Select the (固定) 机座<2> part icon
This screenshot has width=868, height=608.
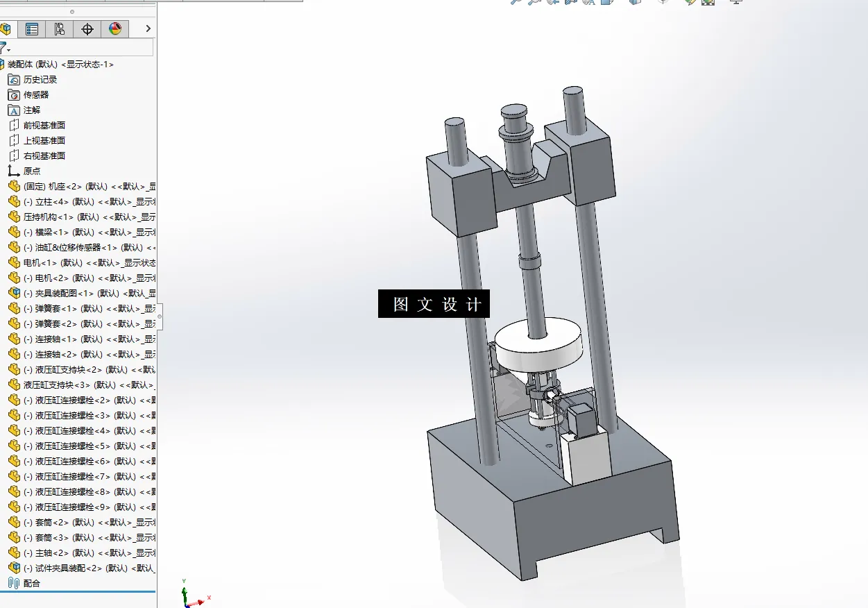point(14,187)
